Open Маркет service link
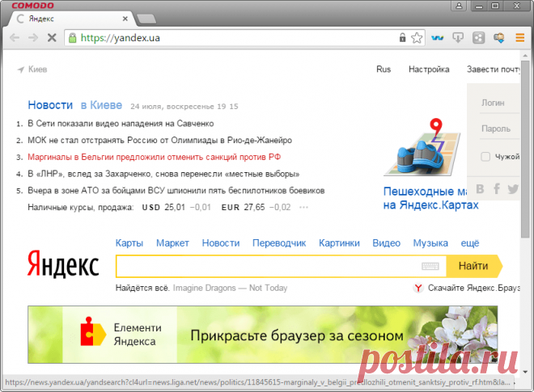Screen dimensions: 534x392 pos(172,243)
